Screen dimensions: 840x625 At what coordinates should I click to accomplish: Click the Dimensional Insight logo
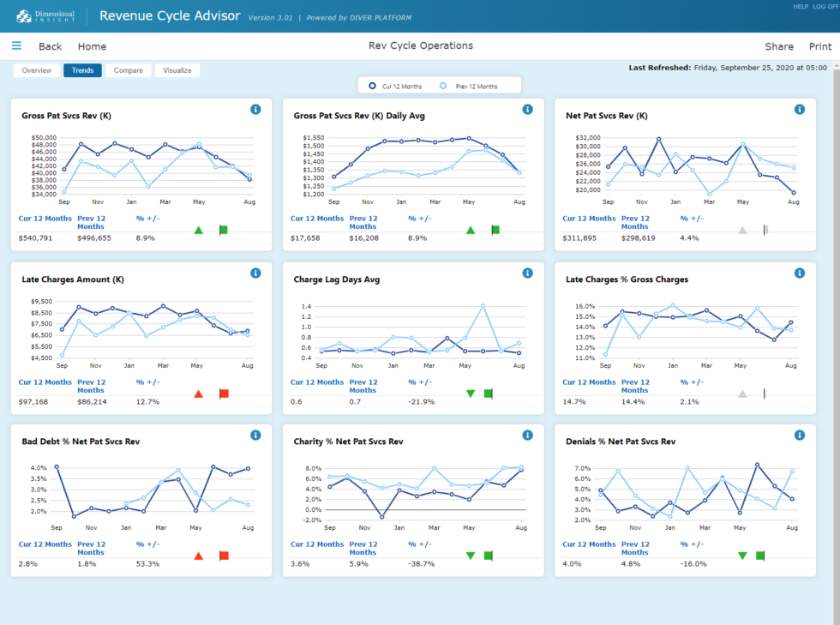(x=48, y=15)
